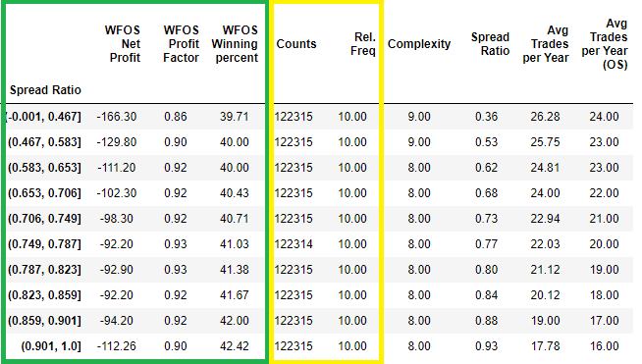Click the avg trades value 26.28
The image size is (642, 364).
coord(545,117)
